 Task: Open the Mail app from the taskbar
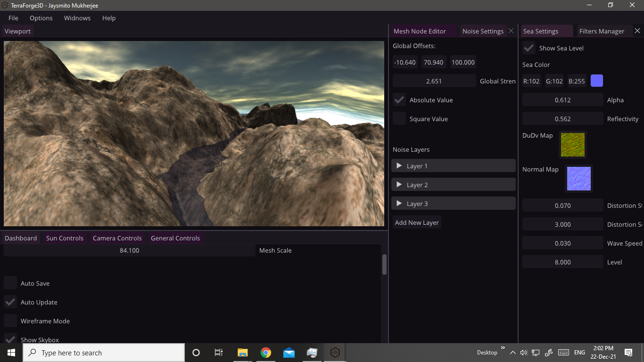(289, 353)
